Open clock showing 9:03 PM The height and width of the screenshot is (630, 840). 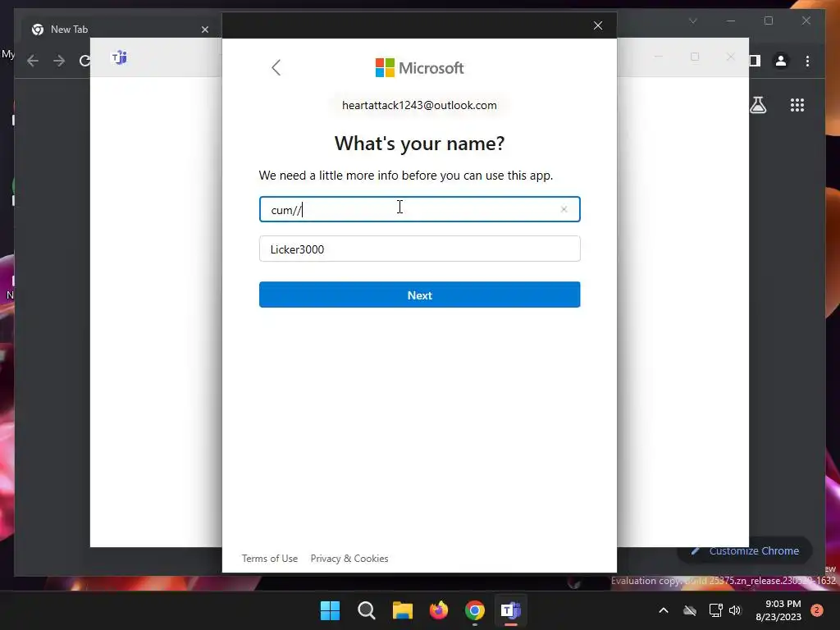click(x=778, y=610)
